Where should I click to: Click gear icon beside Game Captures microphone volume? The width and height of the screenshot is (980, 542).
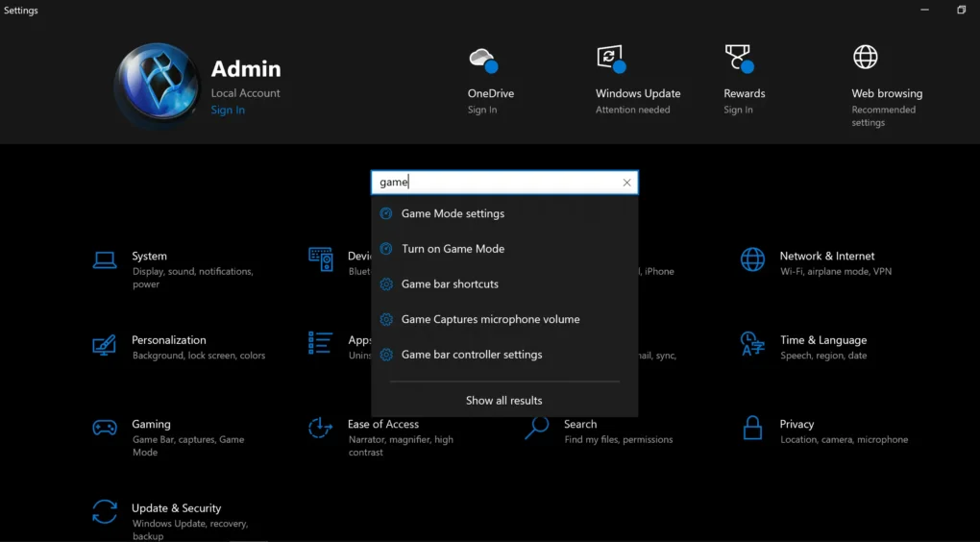pyautogui.click(x=386, y=319)
